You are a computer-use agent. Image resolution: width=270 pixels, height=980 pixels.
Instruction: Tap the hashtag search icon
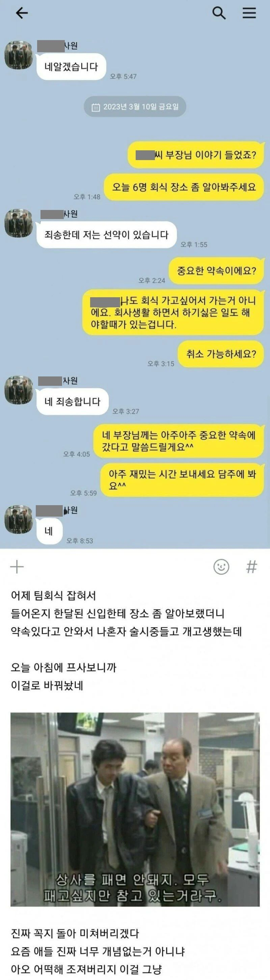[251, 566]
